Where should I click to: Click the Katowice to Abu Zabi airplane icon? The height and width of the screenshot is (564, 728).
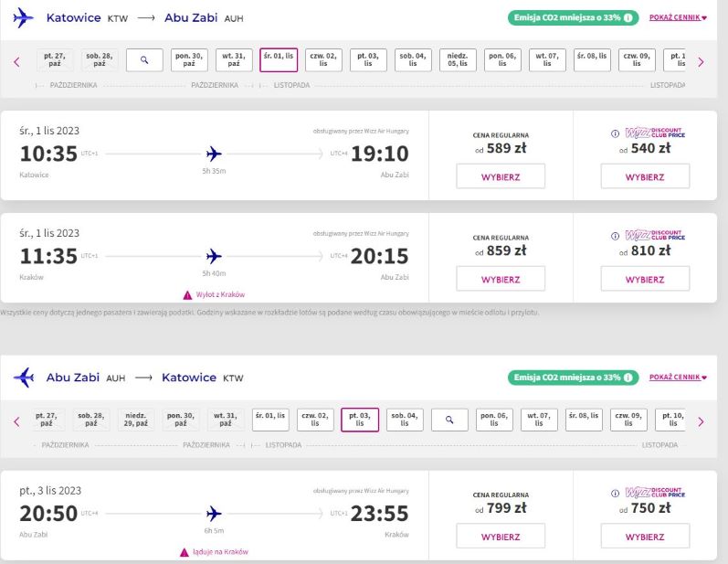point(23,18)
